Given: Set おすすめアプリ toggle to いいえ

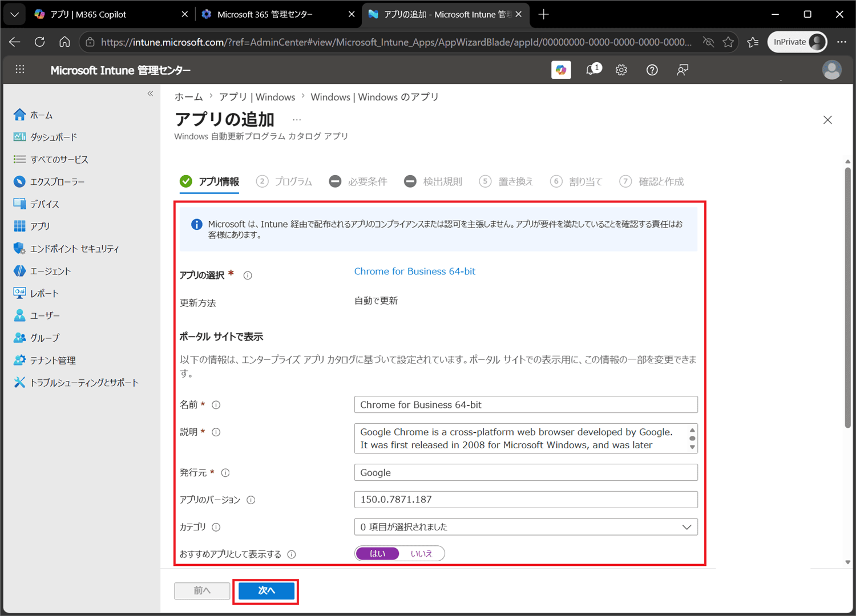Looking at the screenshot, I should click(x=421, y=553).
